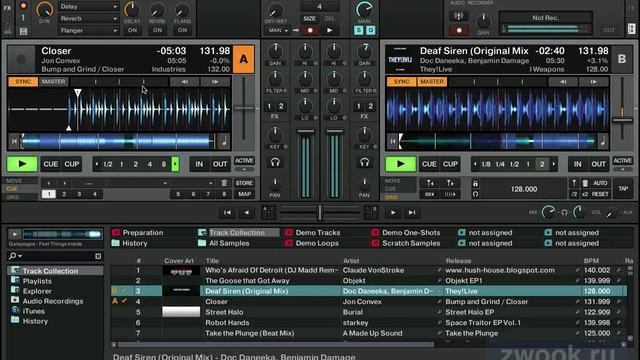Click the crossfader handle
The height and width of the screenshot is (360, 640).
[320, 212]
